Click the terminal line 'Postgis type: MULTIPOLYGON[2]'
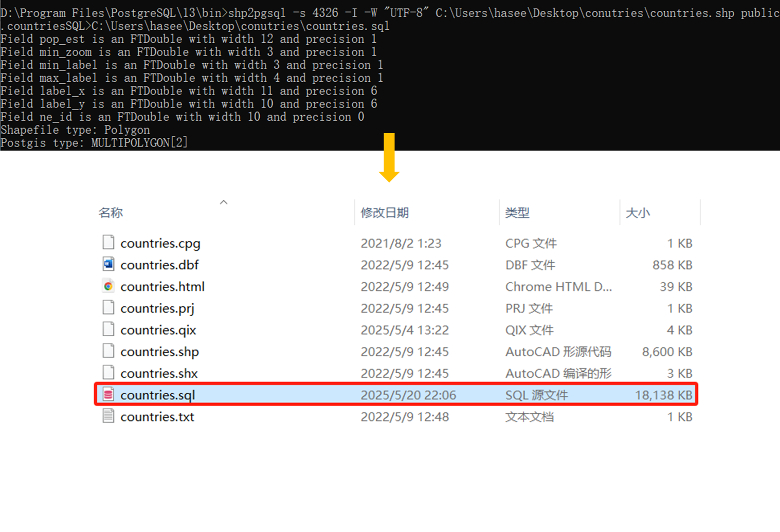 (94, 142)
